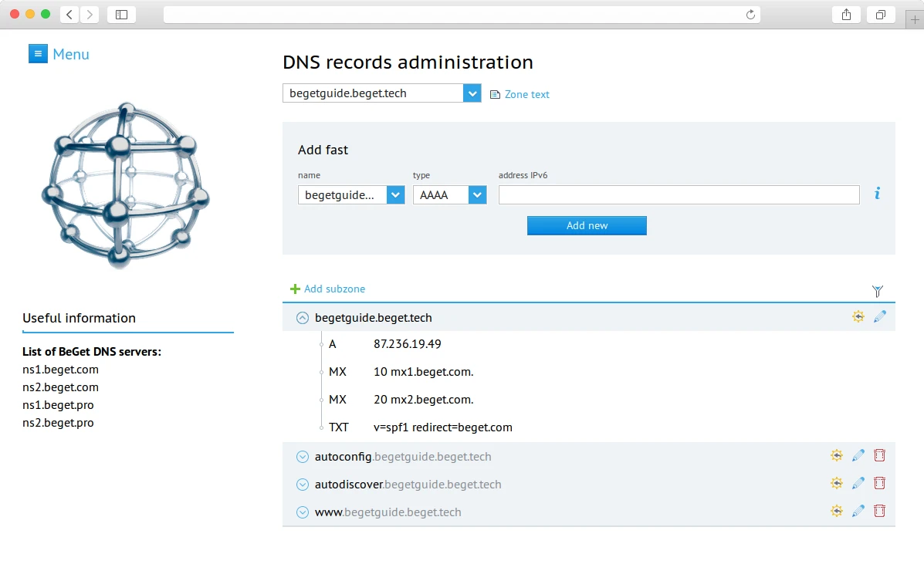
Task: Click the Add new button
Action: coord(587,225)
